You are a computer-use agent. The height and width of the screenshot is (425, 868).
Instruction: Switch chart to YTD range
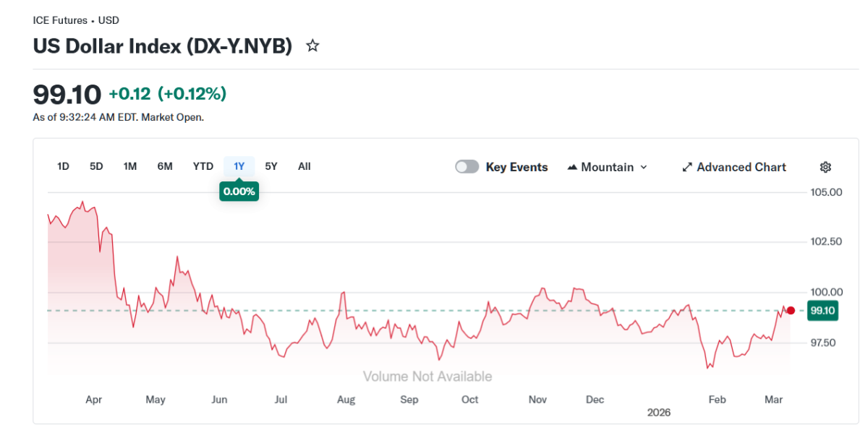tap(203, 166)
